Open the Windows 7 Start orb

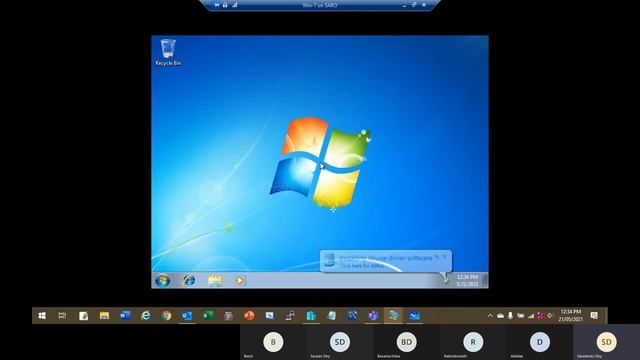pyautogui.click(x=162, y=280)
